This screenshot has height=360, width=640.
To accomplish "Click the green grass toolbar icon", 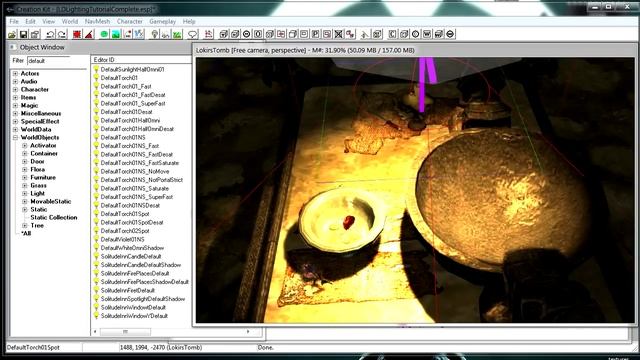I will pyautogui.click(x=177, y=34).
